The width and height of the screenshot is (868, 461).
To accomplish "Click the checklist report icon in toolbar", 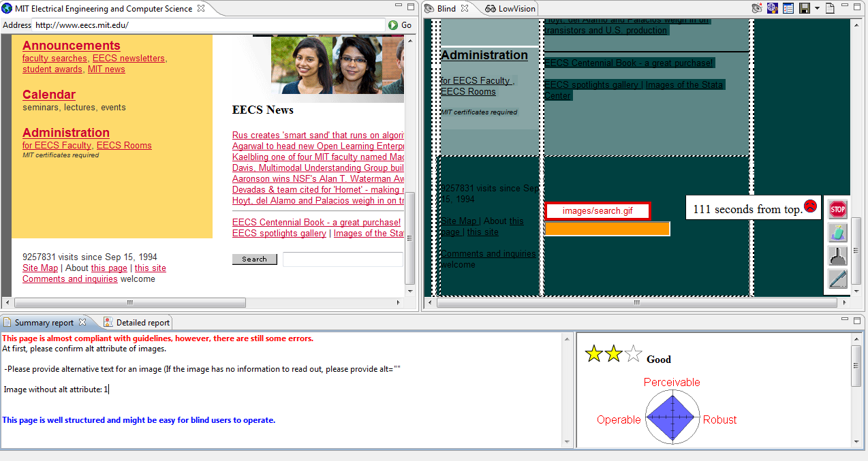I will pyautogui.click(x=788, y=8).
